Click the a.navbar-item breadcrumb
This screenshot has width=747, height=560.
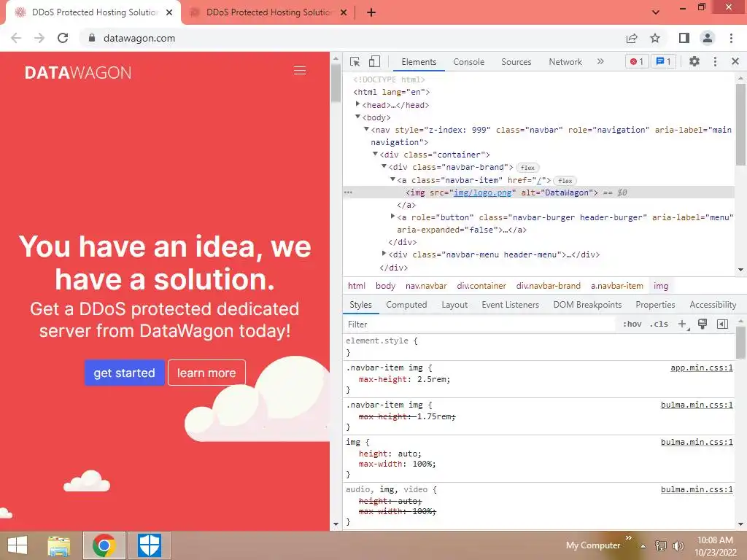pyautogui.click(x=617, y=286)
